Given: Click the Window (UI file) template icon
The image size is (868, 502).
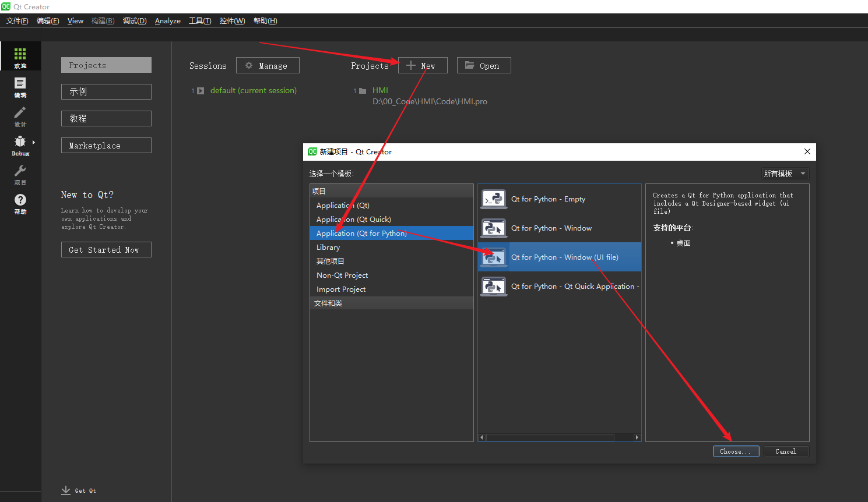Looking at the screenshot, I should click(x=493, y=257).
